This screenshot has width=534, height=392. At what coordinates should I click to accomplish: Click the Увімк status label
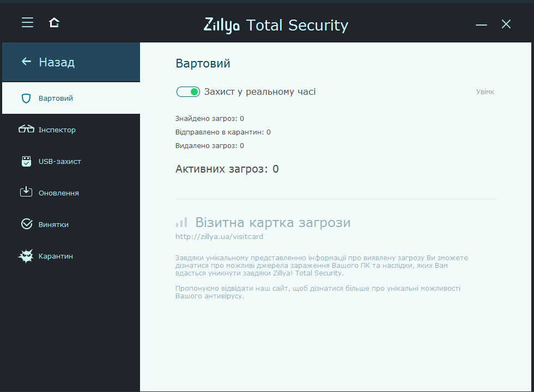[x=485, y=92]
